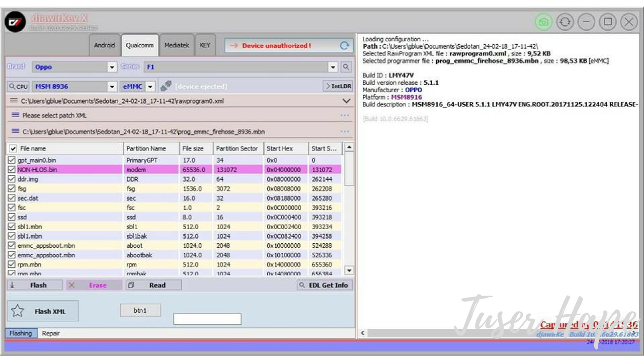Click the Flash button
Image resolution: width=644 pixels, height=362 pixels.
coord(35,285)
